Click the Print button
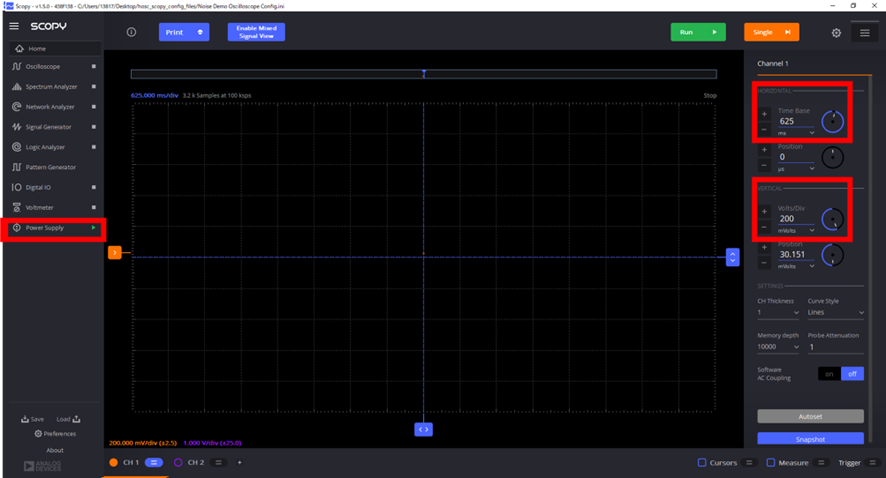886x478 pixels. 184,32
